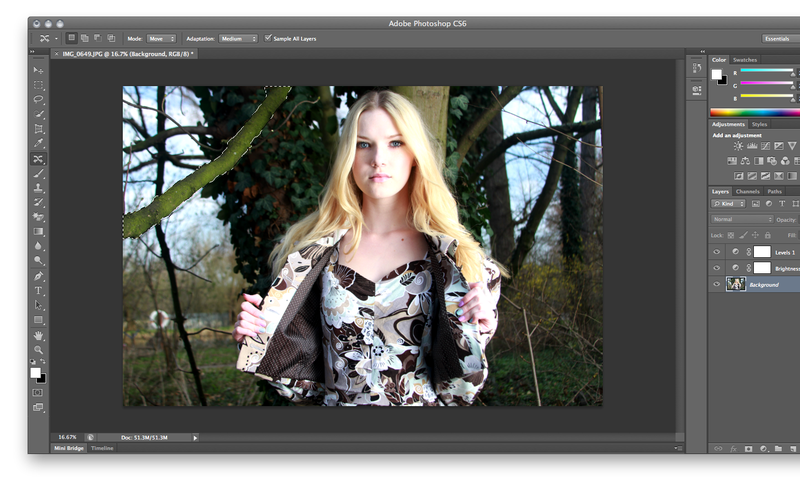Viewport: 800px width, 490px height.
Task: Add a Brightness/Contrast adjustment
Action: point(738,146)
